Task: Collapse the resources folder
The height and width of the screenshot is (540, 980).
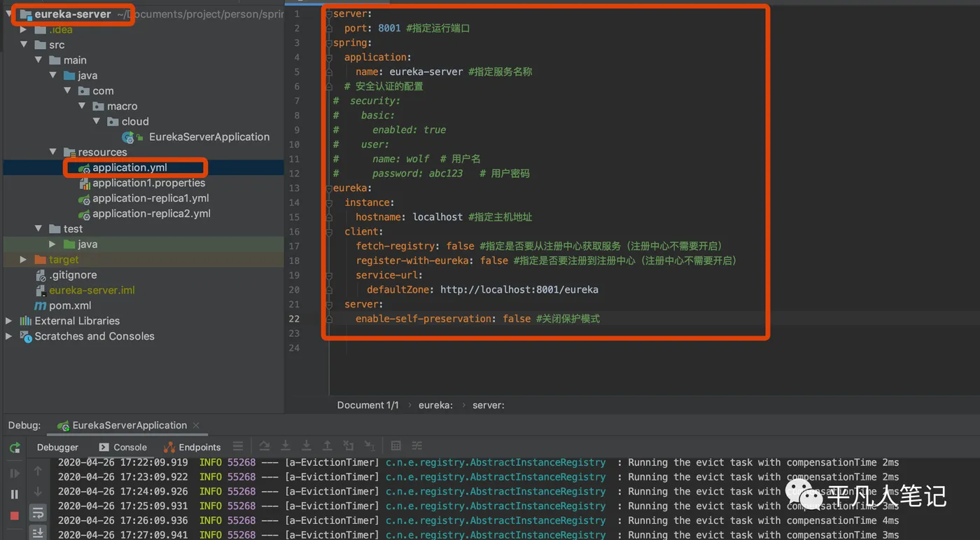Action: click(x=52, y=152)
